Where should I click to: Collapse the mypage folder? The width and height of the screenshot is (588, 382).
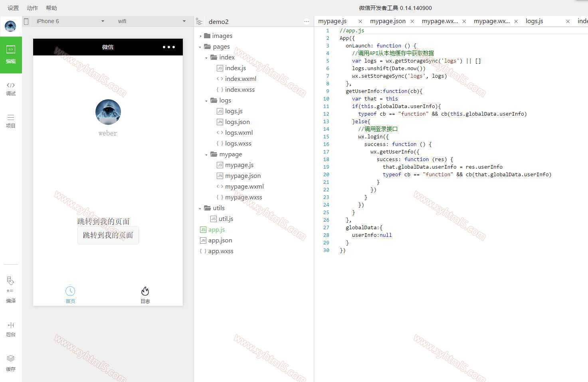(206, 154)
